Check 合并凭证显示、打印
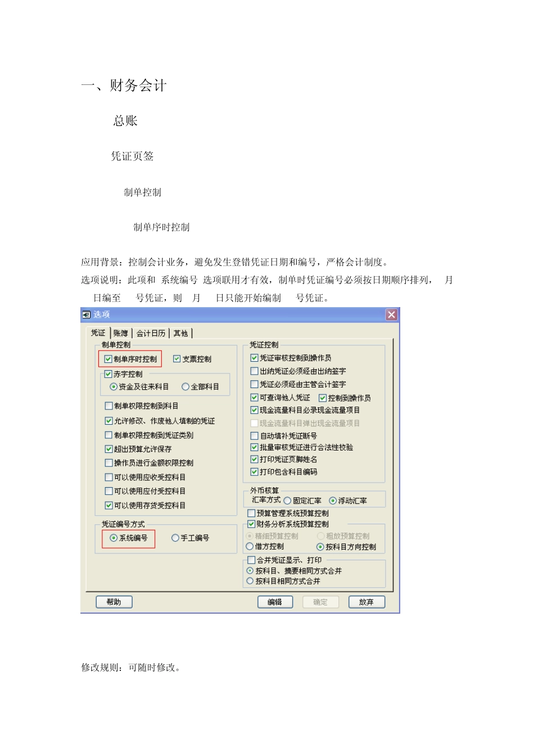This screenshot has height=756, width=534. pyautogui.click(x=251, y=560)
